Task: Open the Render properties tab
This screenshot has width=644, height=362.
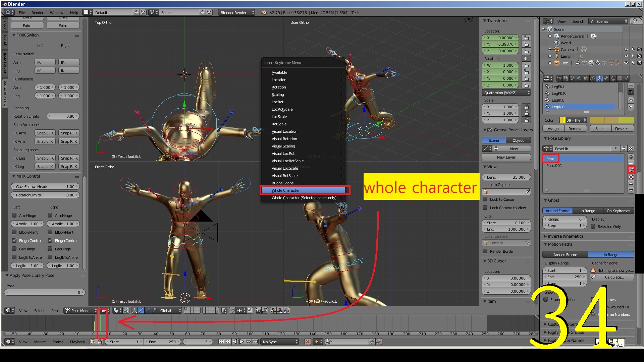Action: pyautogui.click(x=559, y=78)
